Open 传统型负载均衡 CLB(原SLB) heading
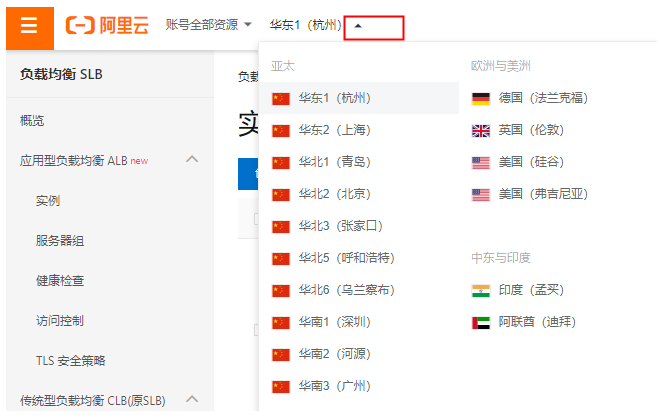 pos(93,401)
